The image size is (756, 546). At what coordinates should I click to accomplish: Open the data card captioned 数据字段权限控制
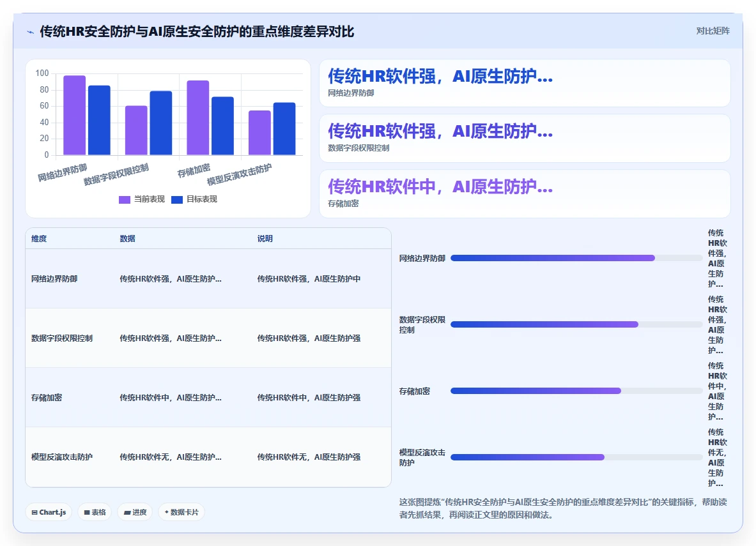525,139
